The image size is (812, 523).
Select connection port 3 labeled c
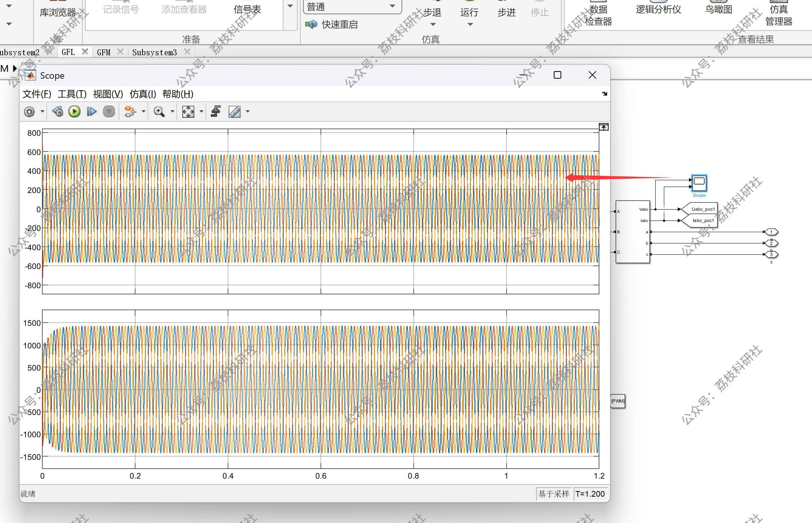[x=771, y=254]
